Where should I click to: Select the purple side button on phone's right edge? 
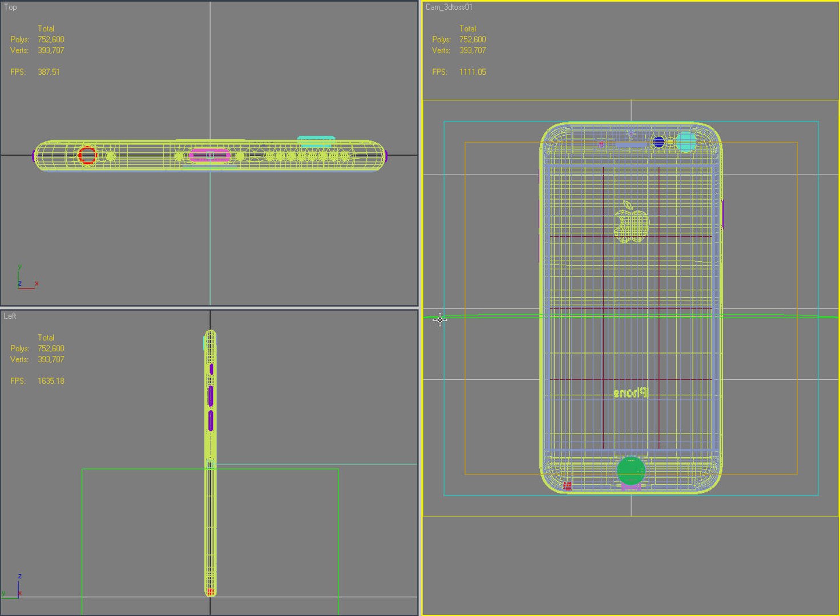click(x=722, y=214)
